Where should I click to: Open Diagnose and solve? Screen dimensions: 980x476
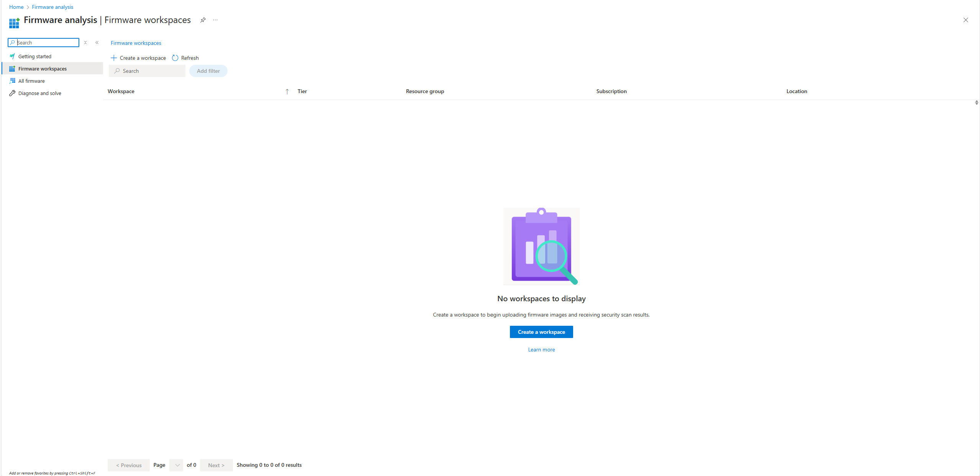(40, 93)
